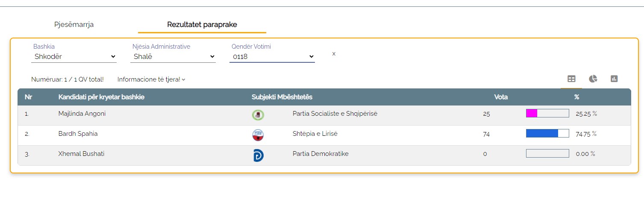Click the Kandidati për kryetar bashkie header
644x208 pixels.
101,97
